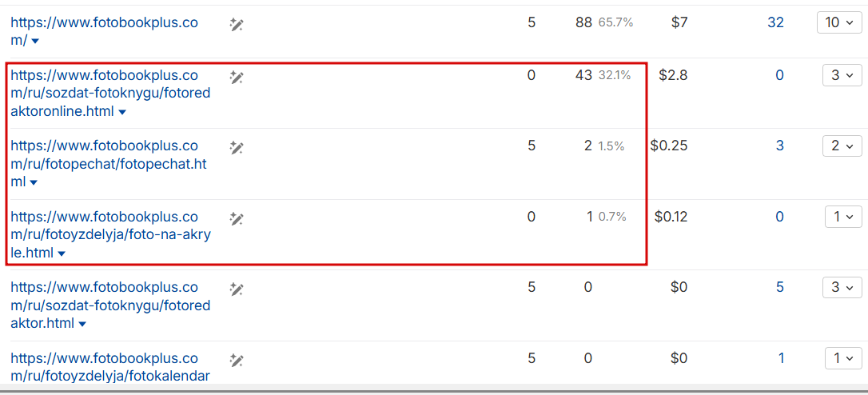Screen dimensions: 868x395
Task: Expand caret after fotoredaktor.html URL
Action: pos(82,325)
